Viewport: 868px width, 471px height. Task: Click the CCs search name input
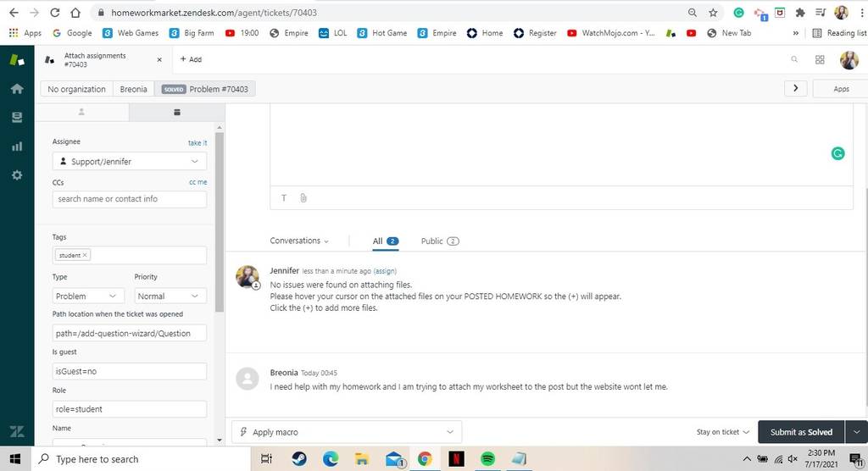pos(130,199)
